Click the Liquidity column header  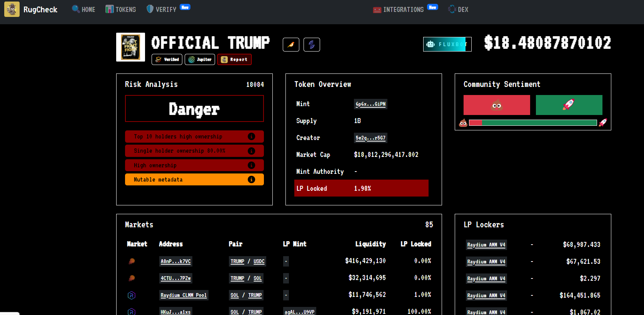pos(370,244)
